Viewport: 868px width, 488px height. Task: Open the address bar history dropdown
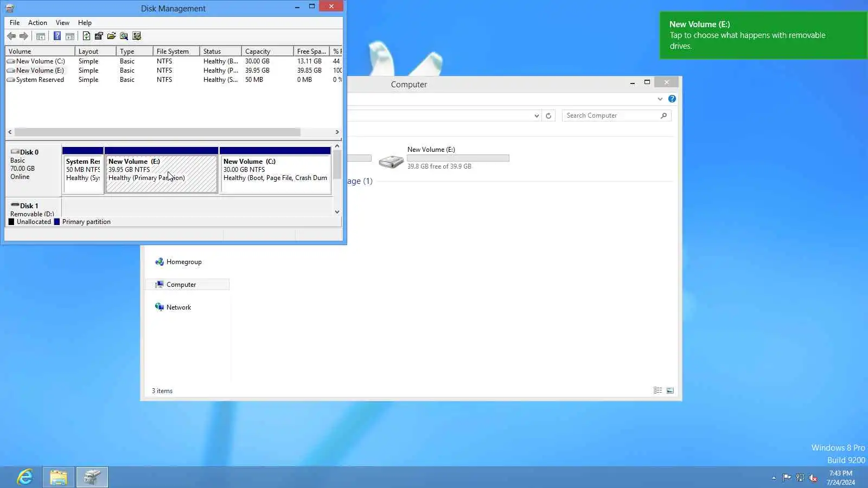coord(537,115)
